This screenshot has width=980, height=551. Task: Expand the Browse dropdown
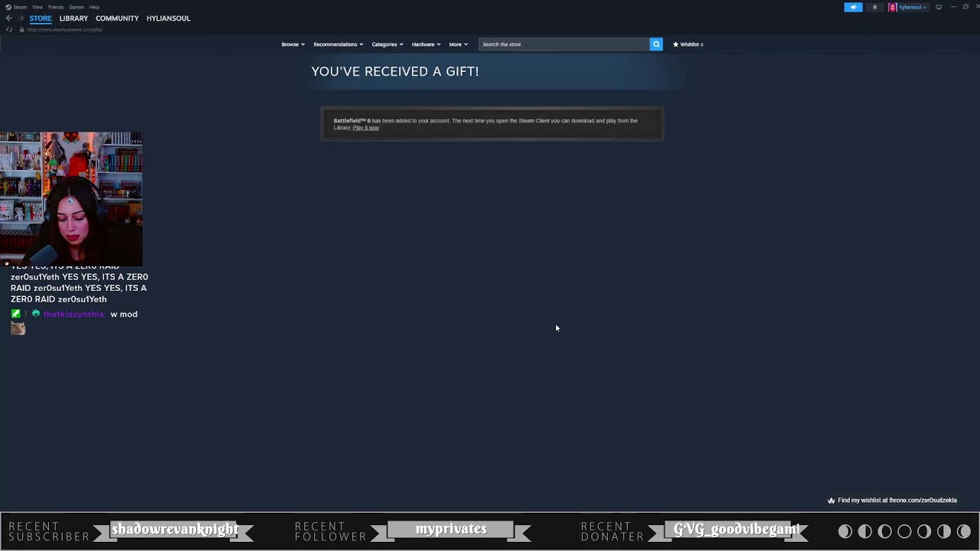(x=292, y=44)
